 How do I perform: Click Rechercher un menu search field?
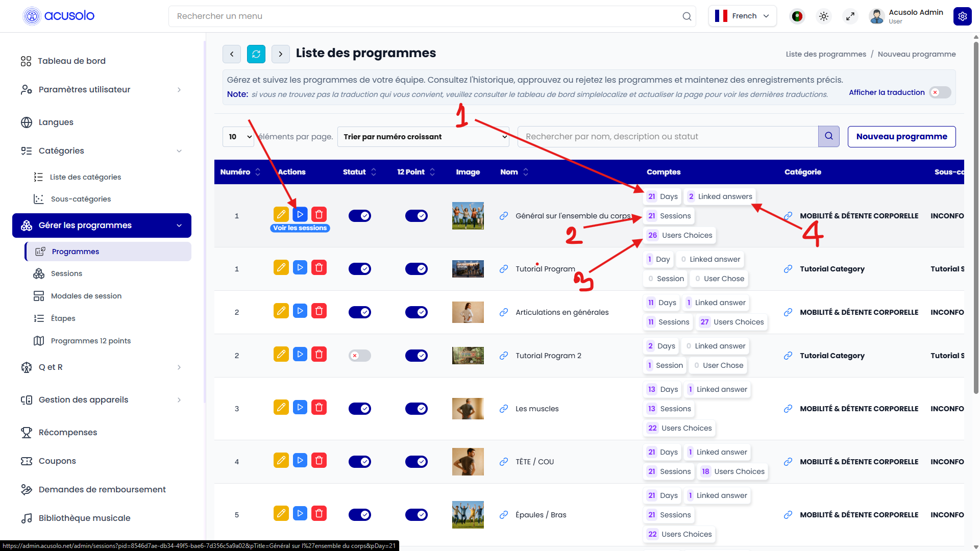point(432,16)
